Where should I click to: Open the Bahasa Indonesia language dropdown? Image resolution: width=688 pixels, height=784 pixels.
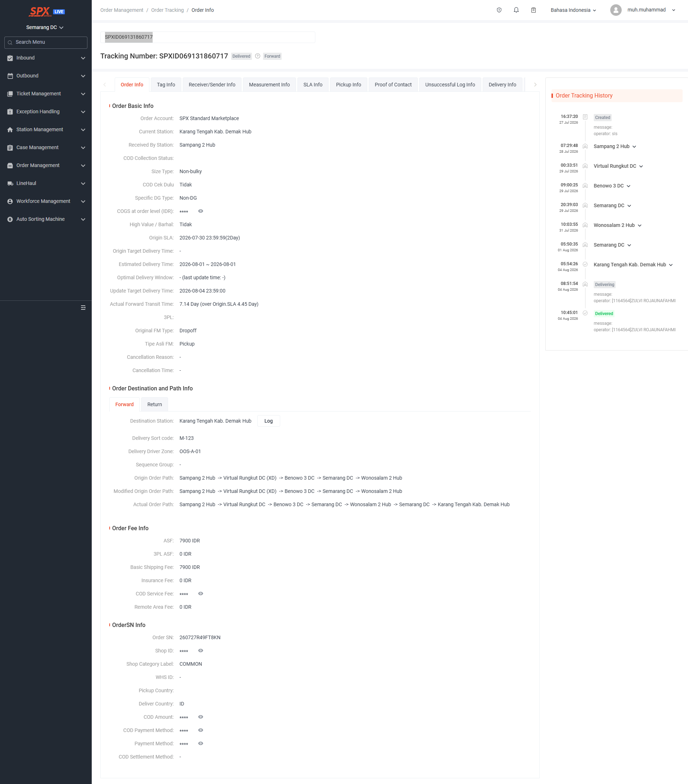point(573,10)
